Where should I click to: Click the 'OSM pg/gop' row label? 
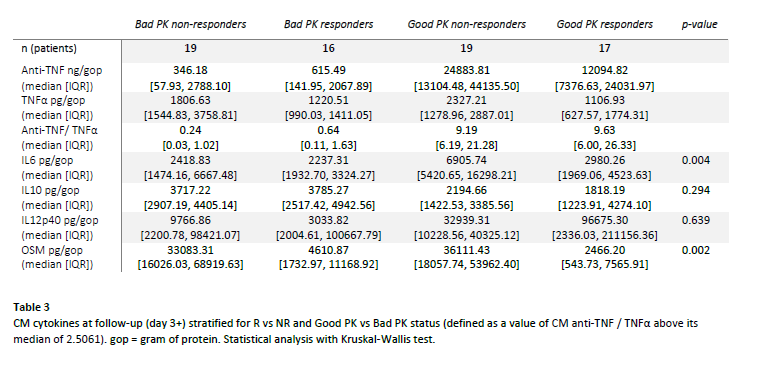coord(52,250)
